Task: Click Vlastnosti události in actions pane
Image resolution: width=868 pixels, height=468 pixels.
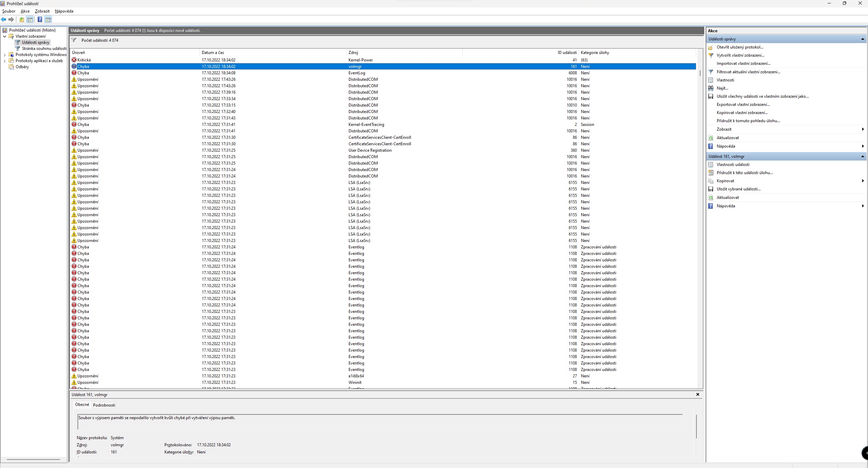Action: (x=733, y=165)
